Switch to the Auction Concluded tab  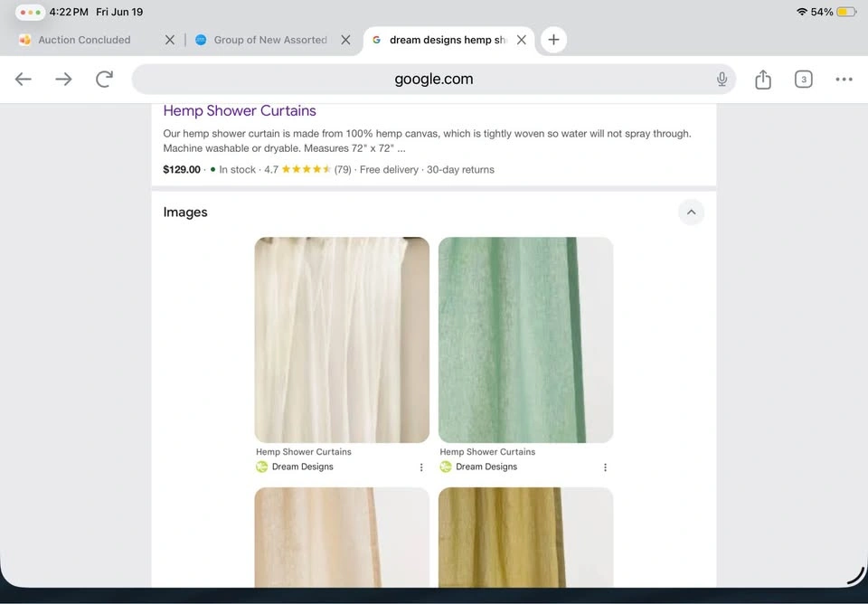tap(84, 40)
